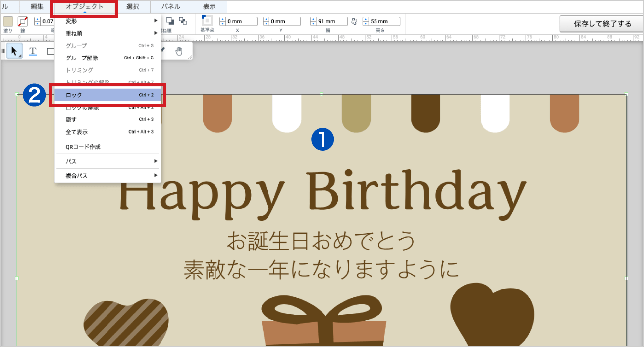Open the 表示 menu
This screenshot has height=347, width=644.
[210, 7]
